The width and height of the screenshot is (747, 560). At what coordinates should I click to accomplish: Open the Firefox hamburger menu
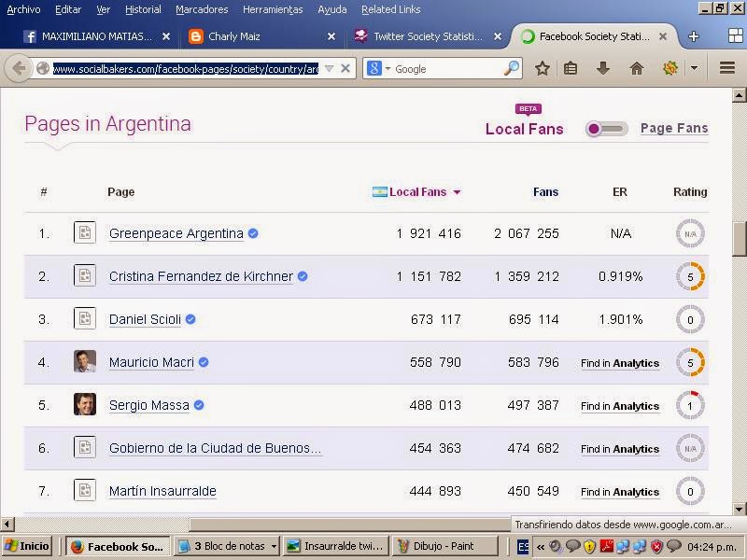(727, 68)
